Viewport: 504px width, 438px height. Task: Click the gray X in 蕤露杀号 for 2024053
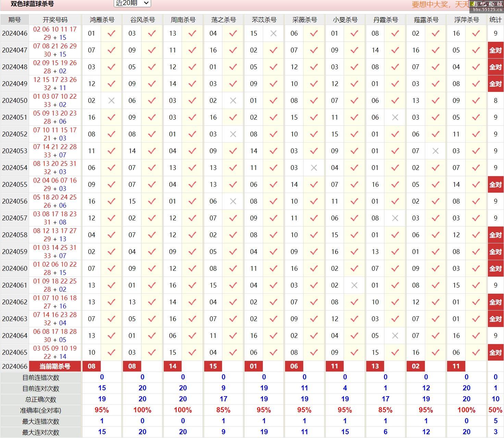tap(435, 151)
